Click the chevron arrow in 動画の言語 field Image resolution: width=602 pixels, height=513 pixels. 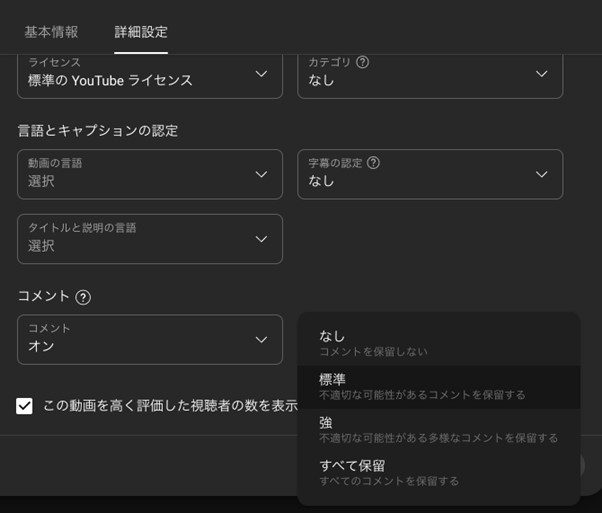(x=261, y=174)
